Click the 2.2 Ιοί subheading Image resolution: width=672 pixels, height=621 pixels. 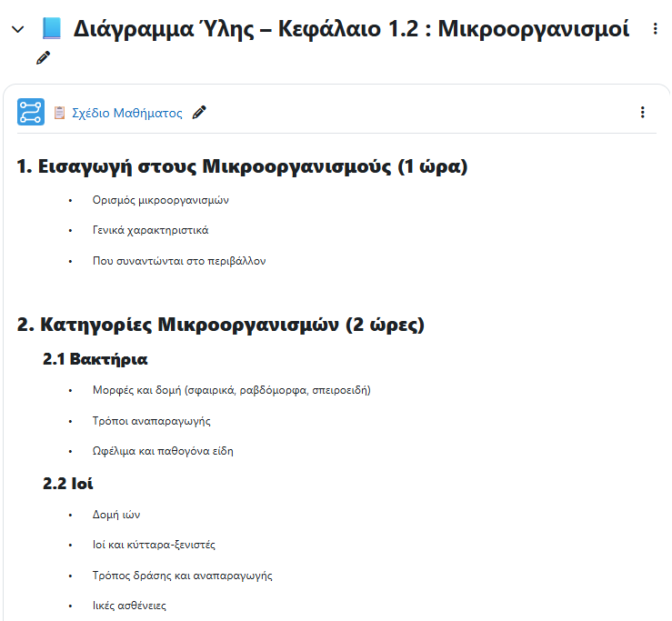click(68, 484)
